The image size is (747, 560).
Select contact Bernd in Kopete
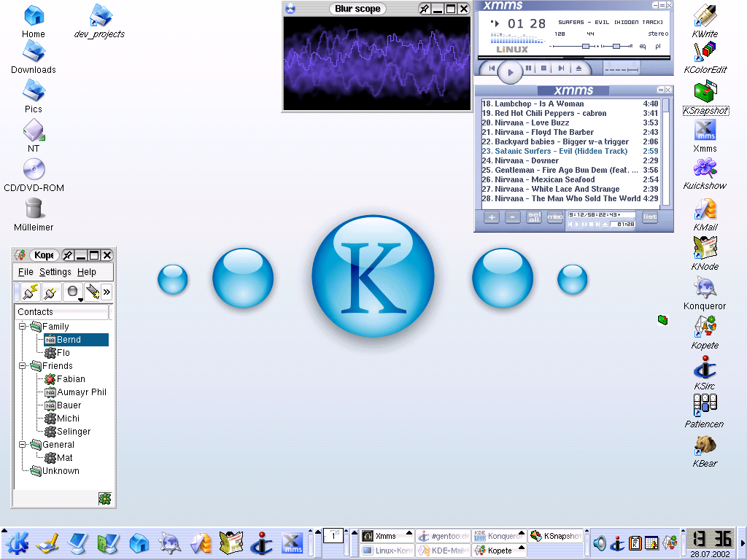[76, 340]
